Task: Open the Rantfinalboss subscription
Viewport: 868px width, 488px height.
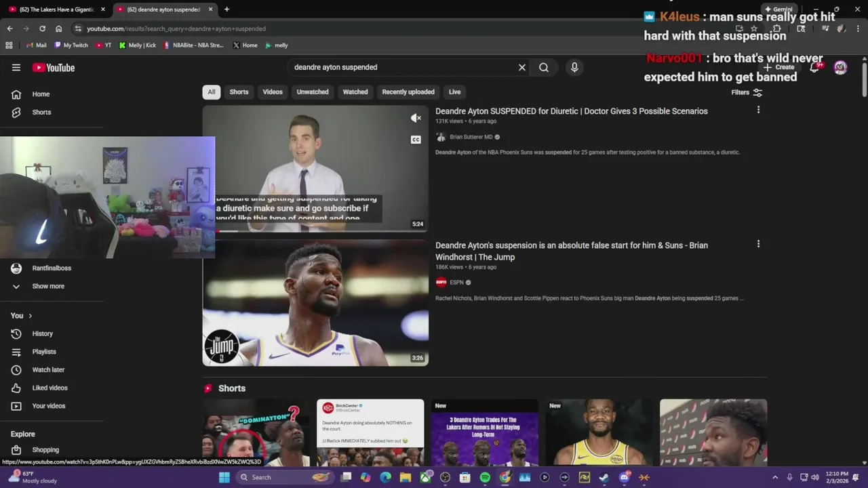Action: (52, 268)
